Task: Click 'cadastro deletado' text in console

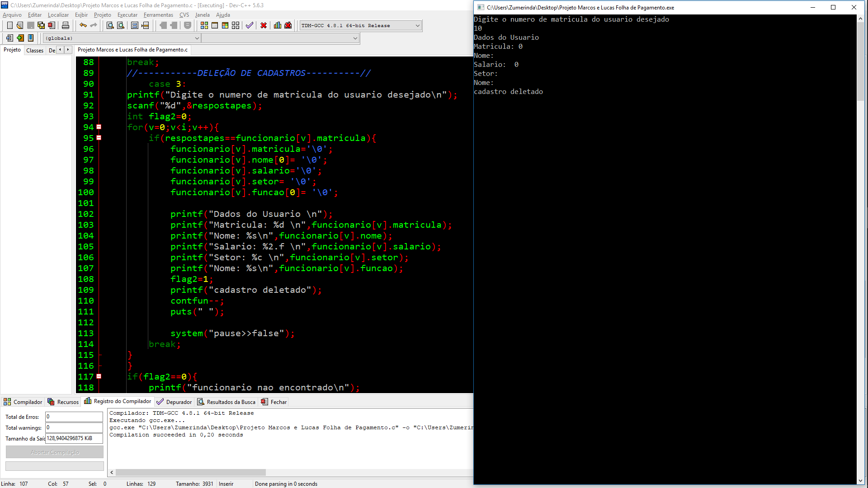Action: pos(508,92)
